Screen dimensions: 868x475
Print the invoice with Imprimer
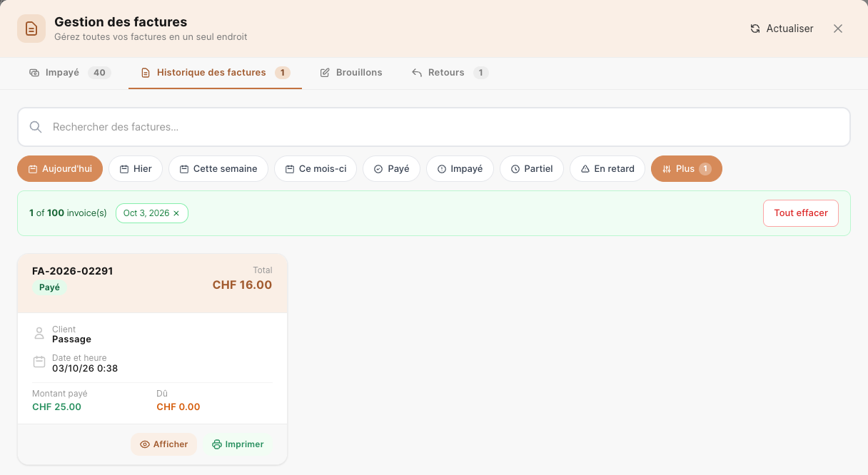point(238,444)
